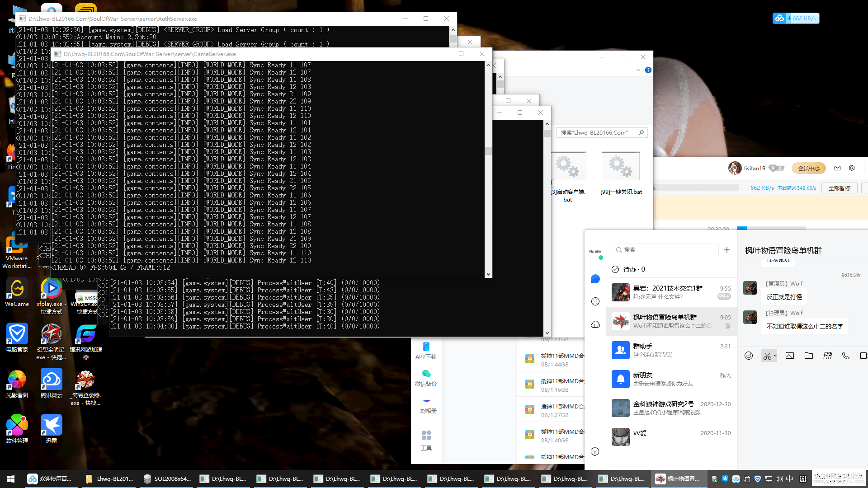Click the red packet gift icon in chat

tap(828, 356)
